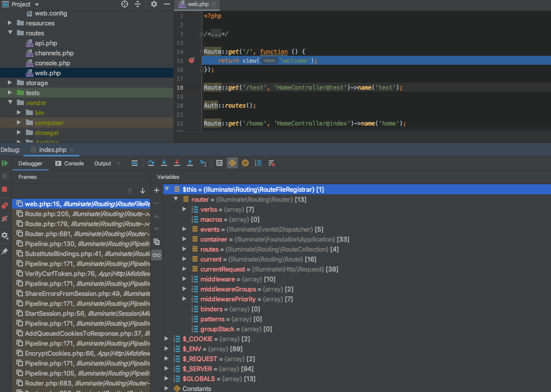
Task: Resume the paused program execution
Action: coord(5,162)
